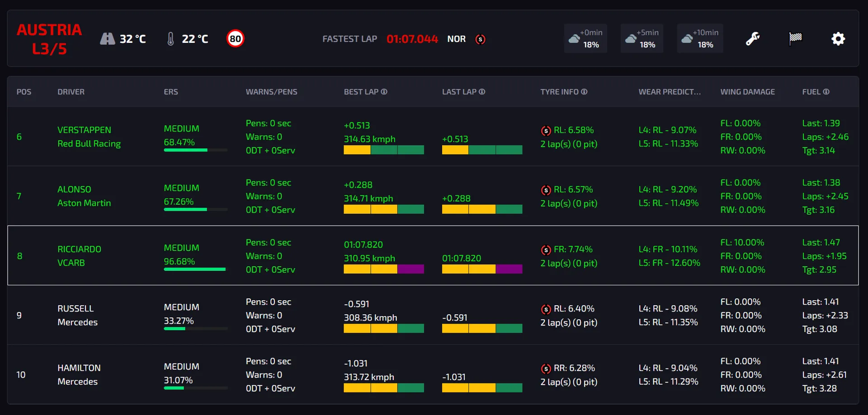Click the pit speed limit 80 icon

coord(235,38)
